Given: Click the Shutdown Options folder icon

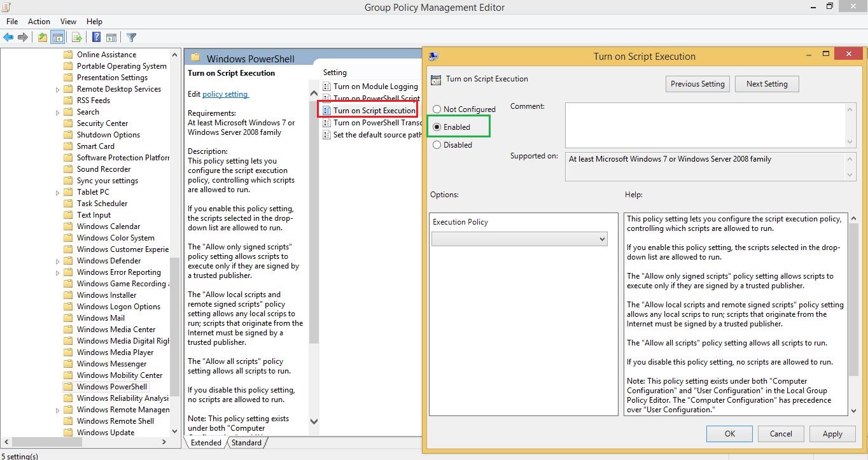Looking at the screenshot, I should [68, 135].
